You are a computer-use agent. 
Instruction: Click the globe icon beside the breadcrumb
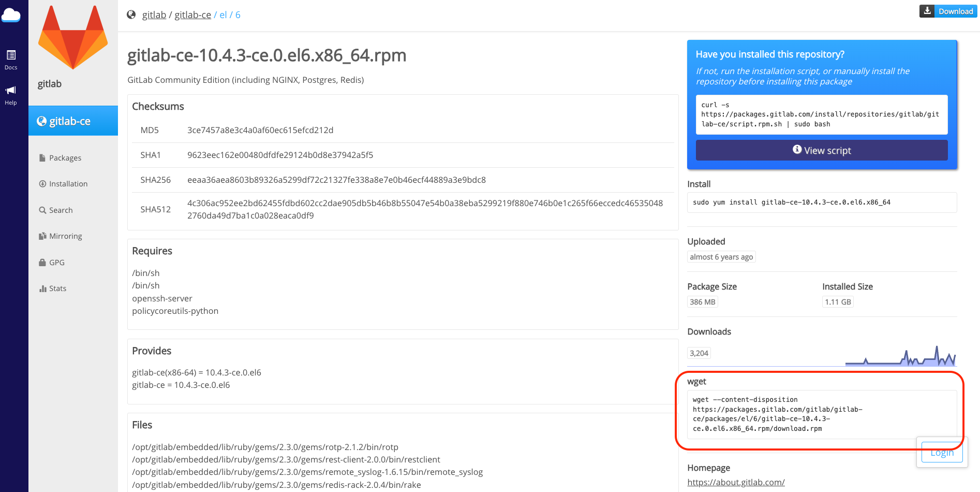[131, 15]
